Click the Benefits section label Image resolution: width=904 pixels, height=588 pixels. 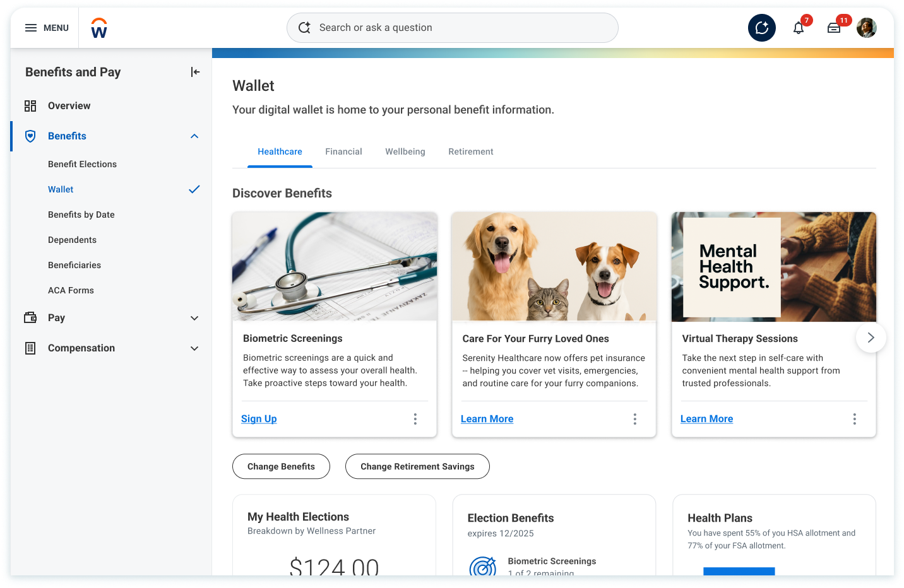[67, 136]
